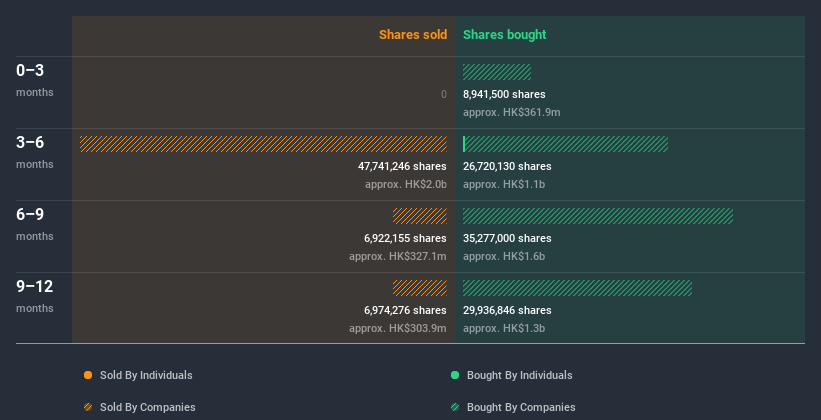
Task: Select the Bought By Individuals legend label
Action: pos(519,375)
